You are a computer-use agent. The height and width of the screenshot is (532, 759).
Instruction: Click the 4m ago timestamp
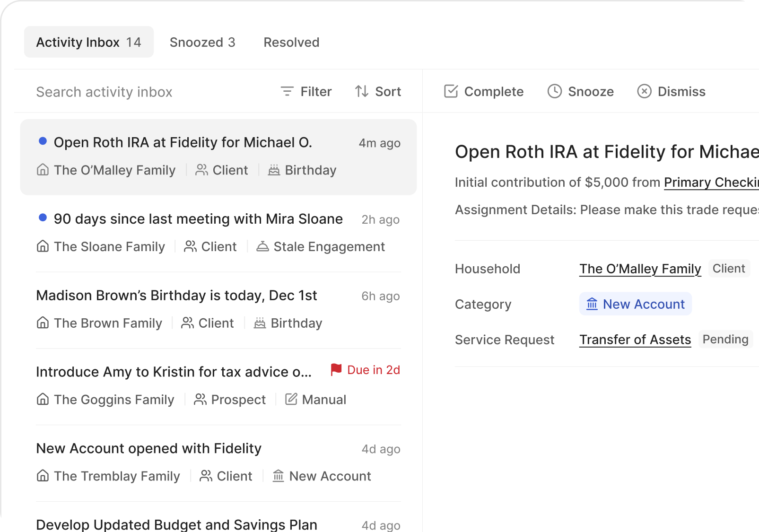pos(380,143)
